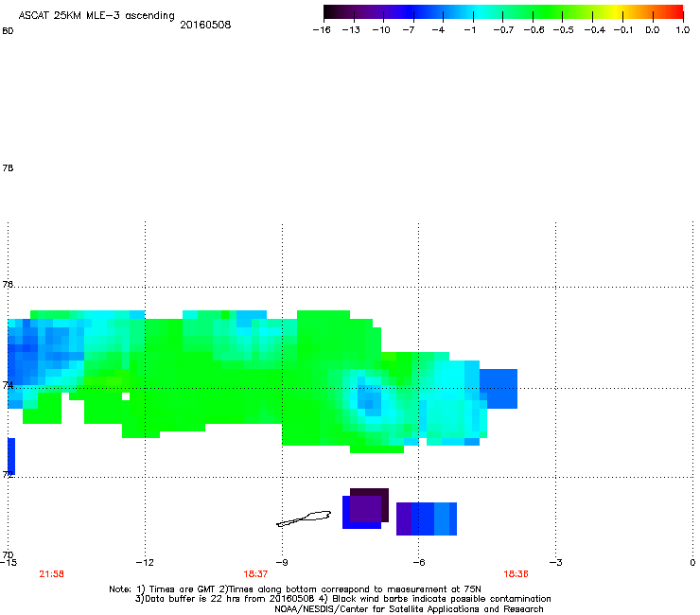Click the color bar label "-0.5"

click(564, 30)
